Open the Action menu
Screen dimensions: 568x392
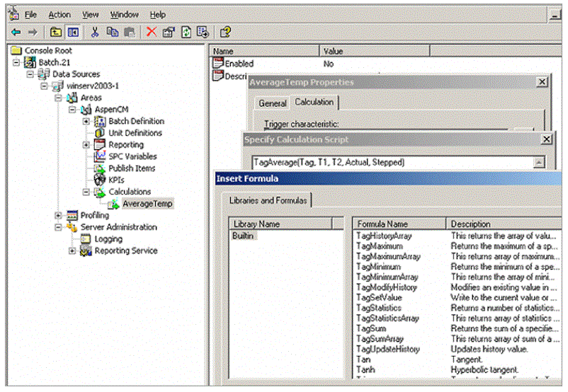pos(59,15)
